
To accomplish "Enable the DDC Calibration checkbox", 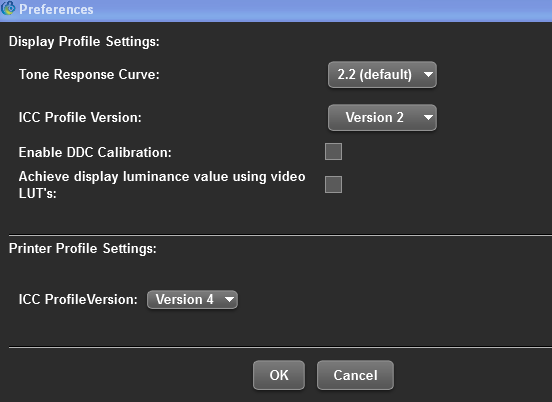I will click(333, 152).
